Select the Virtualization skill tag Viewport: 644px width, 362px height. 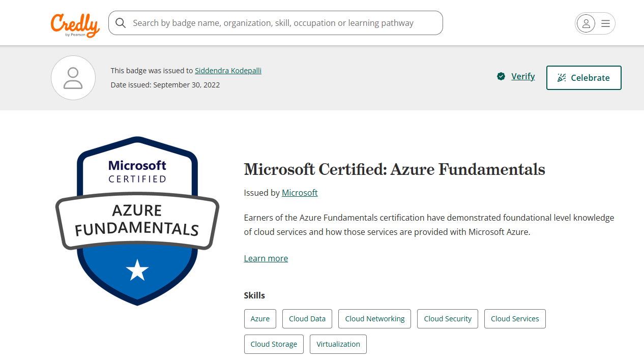[x=338, y=344]
